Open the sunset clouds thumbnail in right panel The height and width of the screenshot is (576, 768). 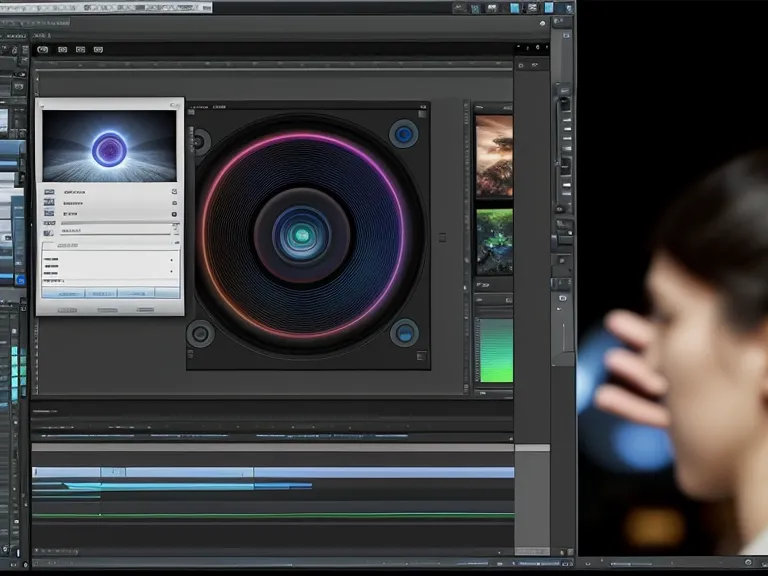tap(494, 156)
